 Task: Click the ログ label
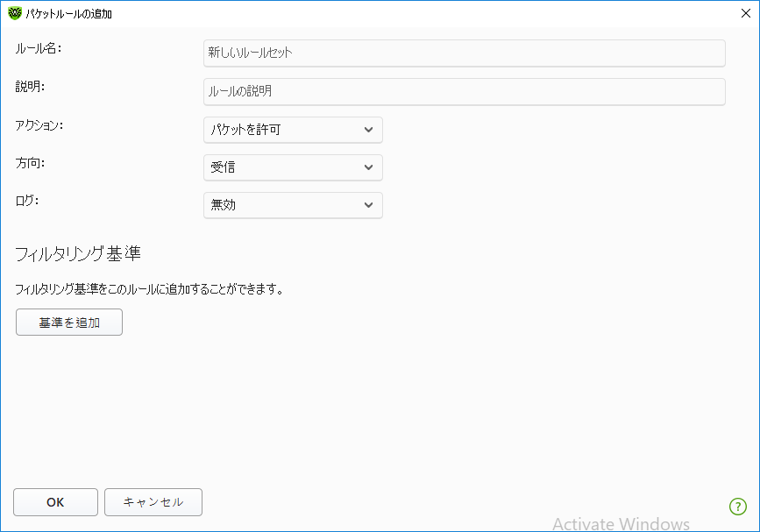click(x=27, y=200)
